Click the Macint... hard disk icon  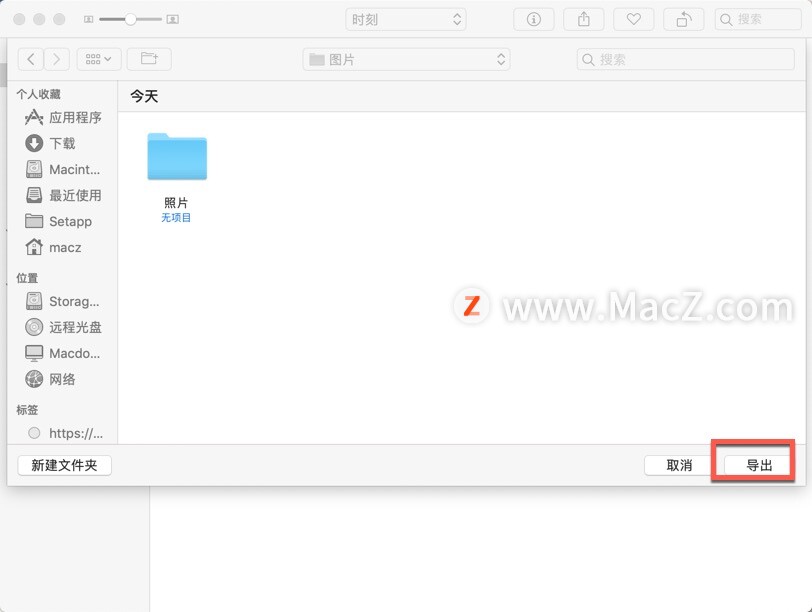tap(34, 169)
